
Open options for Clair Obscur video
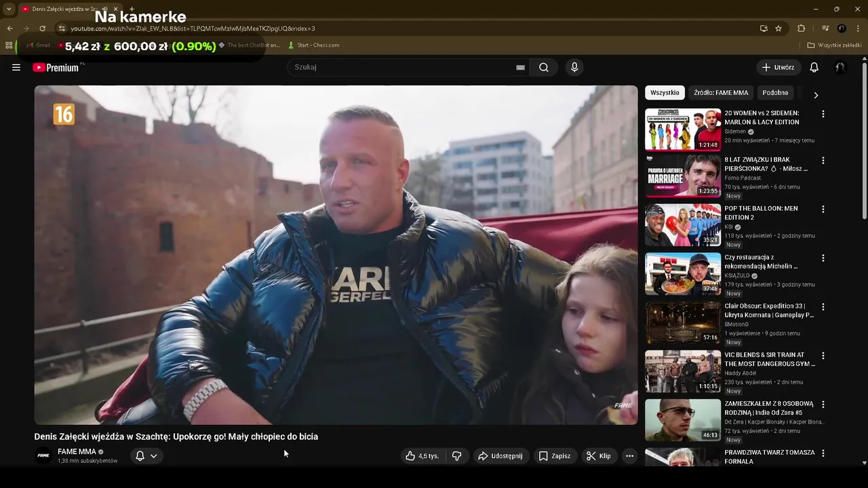823,307
